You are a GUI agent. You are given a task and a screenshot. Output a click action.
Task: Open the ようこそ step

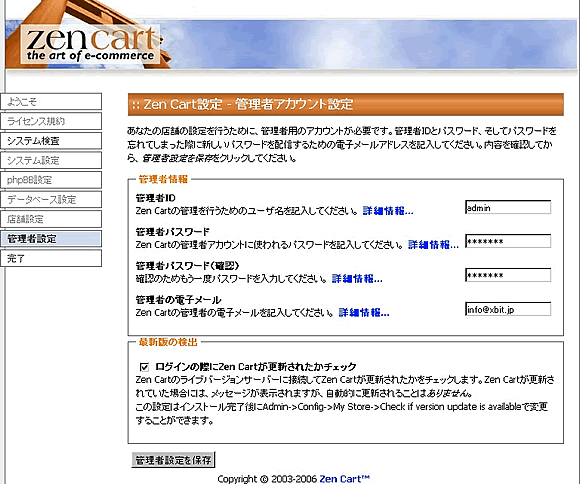tap(51, 101)
